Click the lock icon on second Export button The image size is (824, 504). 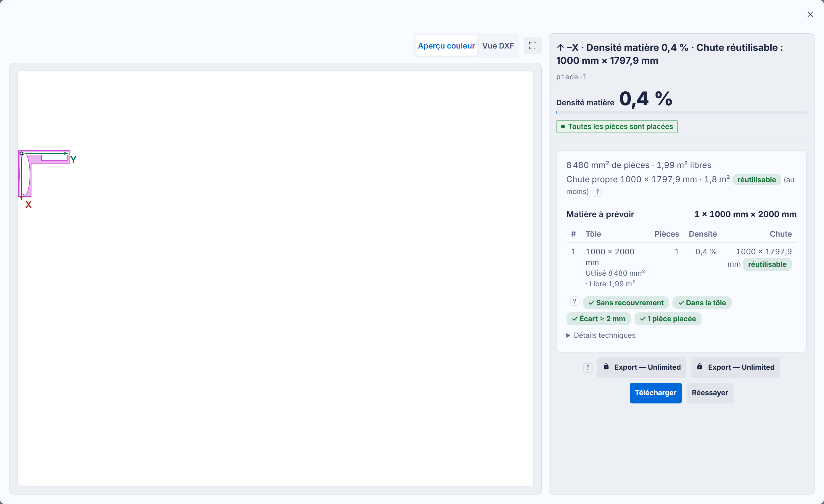(699, 367)
